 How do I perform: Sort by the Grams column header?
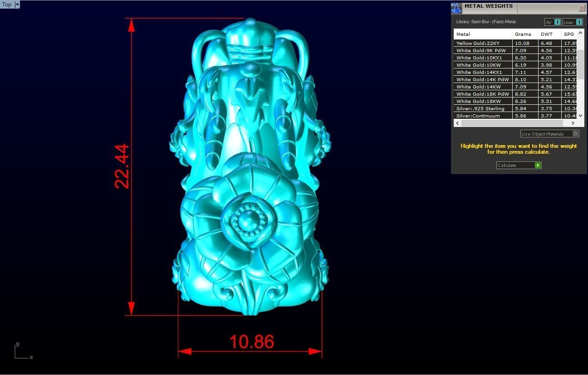pyautogui.click(x=525, y=34)
